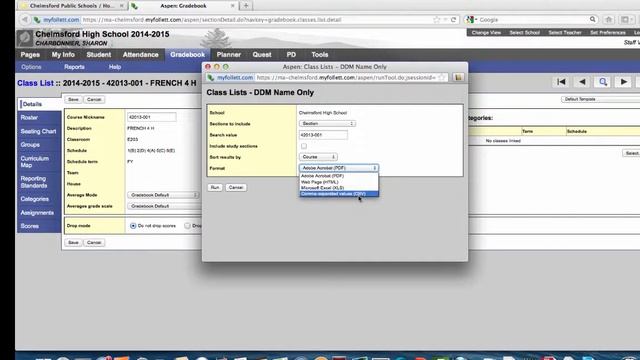
Task: Select Comma-separated values (CSV) format option
Action: tap(339, 194)
